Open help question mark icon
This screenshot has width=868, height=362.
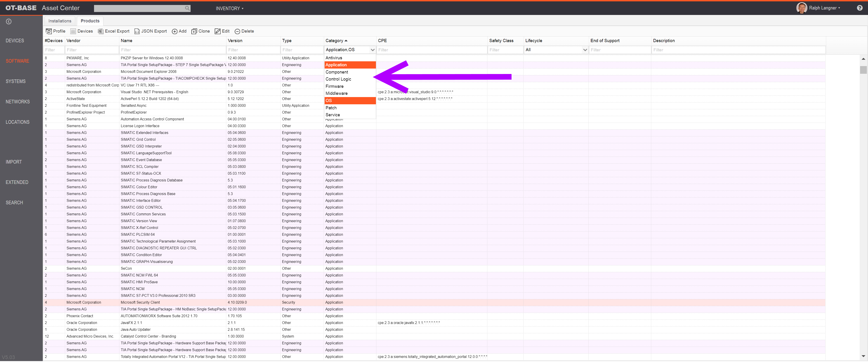[860, 8]
